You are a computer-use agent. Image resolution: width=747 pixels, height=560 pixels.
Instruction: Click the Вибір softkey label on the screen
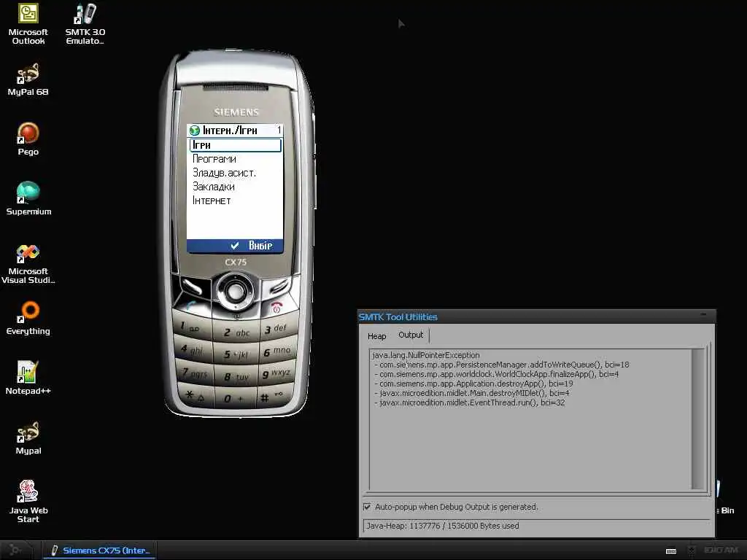260,246
